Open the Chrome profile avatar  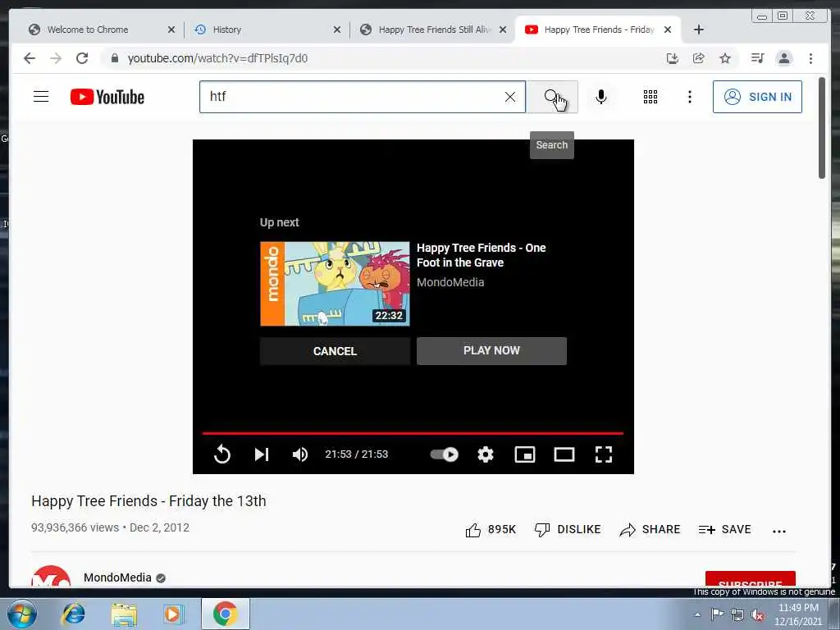[x=783, y=58]
